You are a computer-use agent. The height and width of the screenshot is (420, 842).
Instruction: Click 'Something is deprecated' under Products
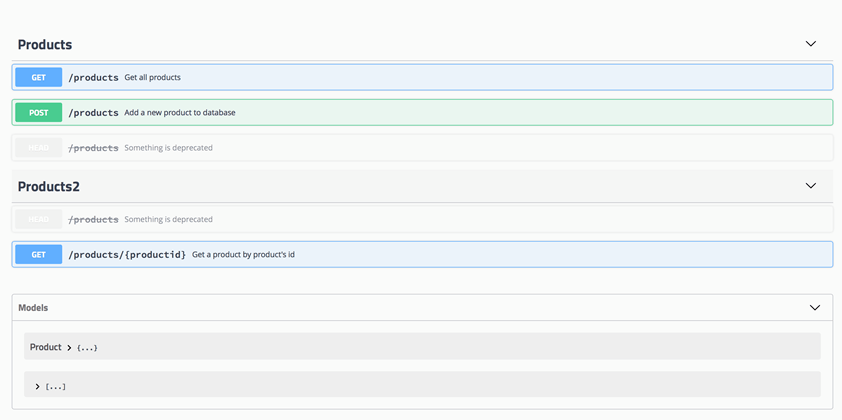point(168,148)
